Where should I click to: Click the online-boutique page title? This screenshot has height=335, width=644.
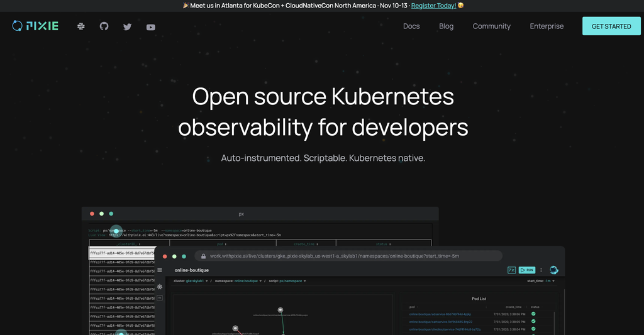tap(191, 270)
